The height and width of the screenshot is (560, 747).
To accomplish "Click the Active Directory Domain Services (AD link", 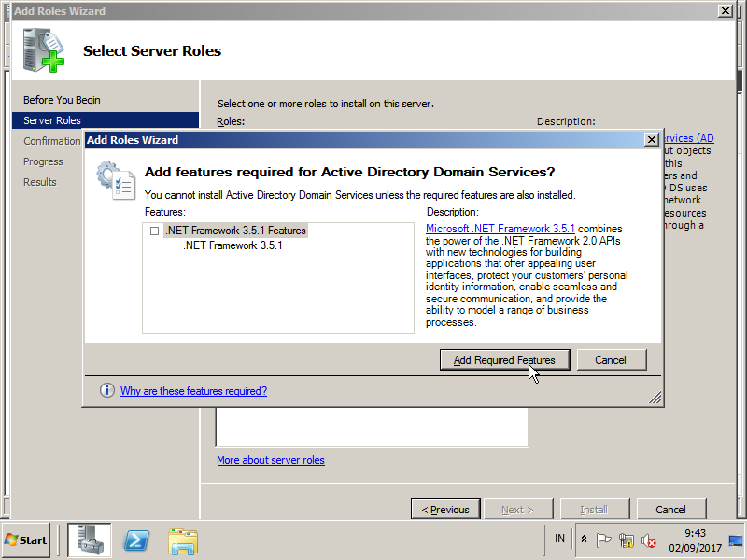I will [x=688, y=138].
